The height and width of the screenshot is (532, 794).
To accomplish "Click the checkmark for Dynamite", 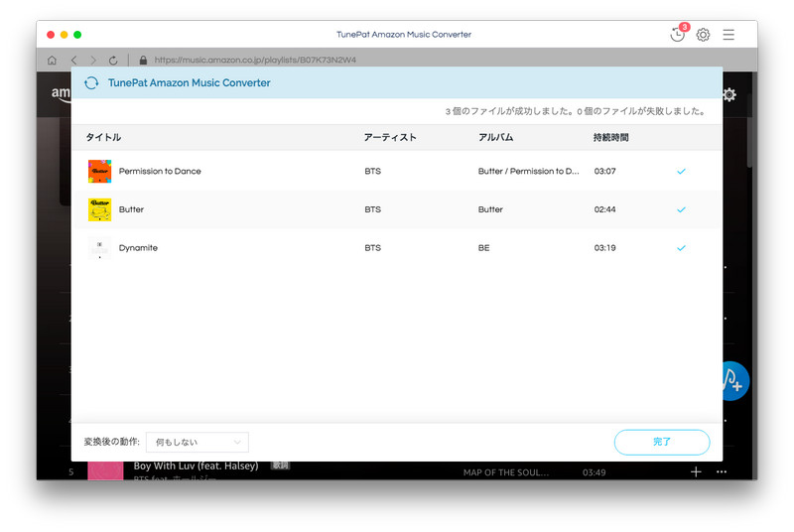I will [x=681, y=248].
